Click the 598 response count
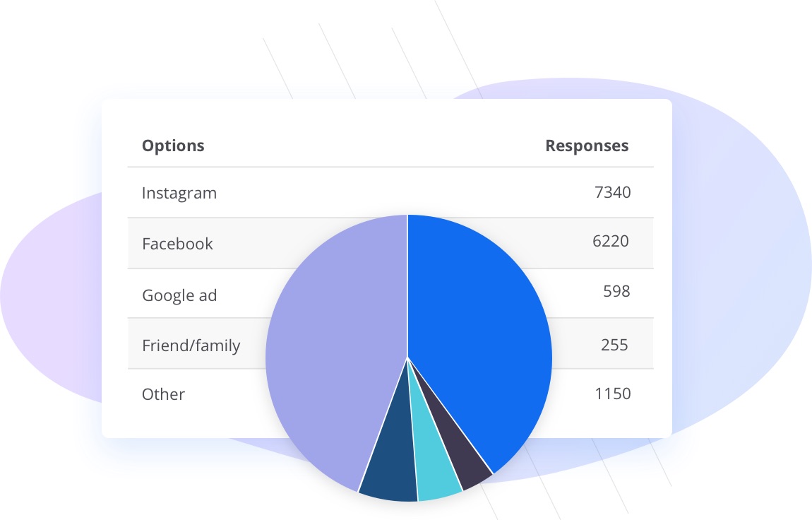 coord(616,291)
